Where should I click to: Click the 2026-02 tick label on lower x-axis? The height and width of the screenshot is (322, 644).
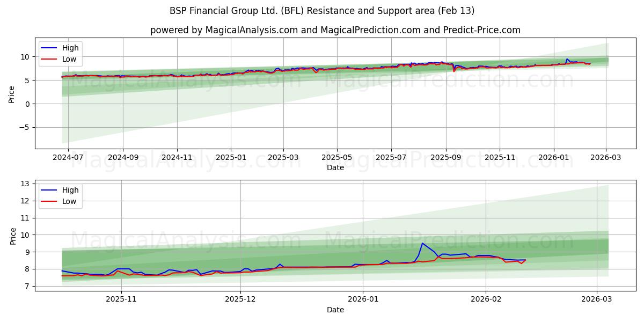(x=486, y=300)
